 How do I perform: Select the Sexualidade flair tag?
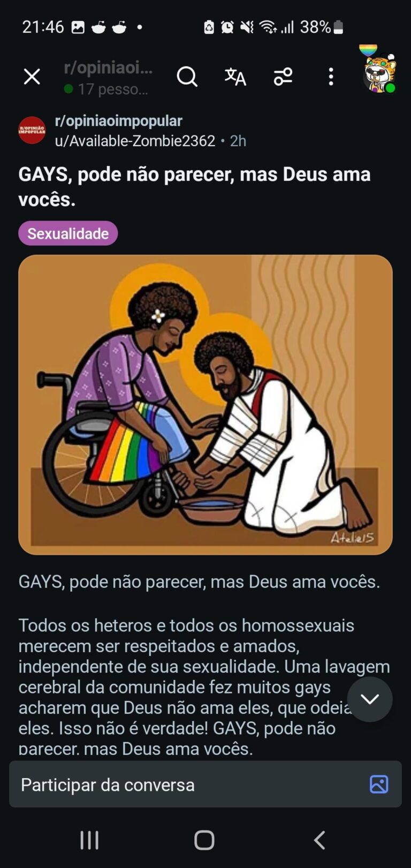click(x=68, y=233)
